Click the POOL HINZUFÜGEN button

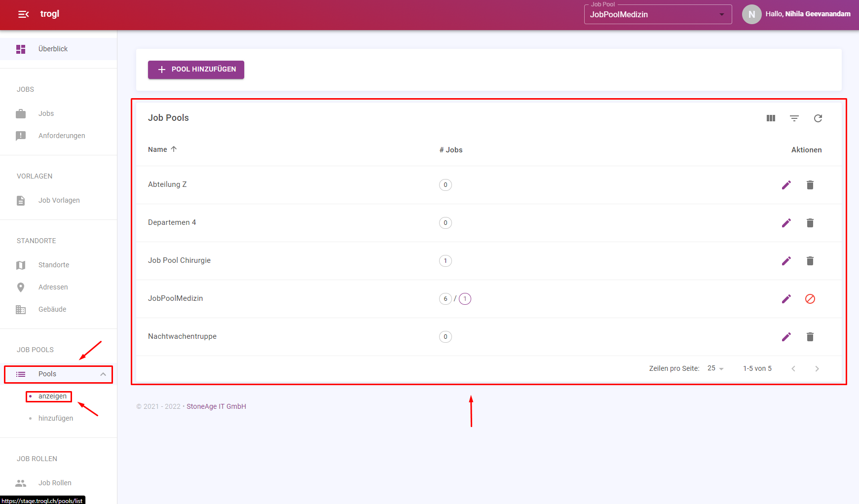pos(196,70)
